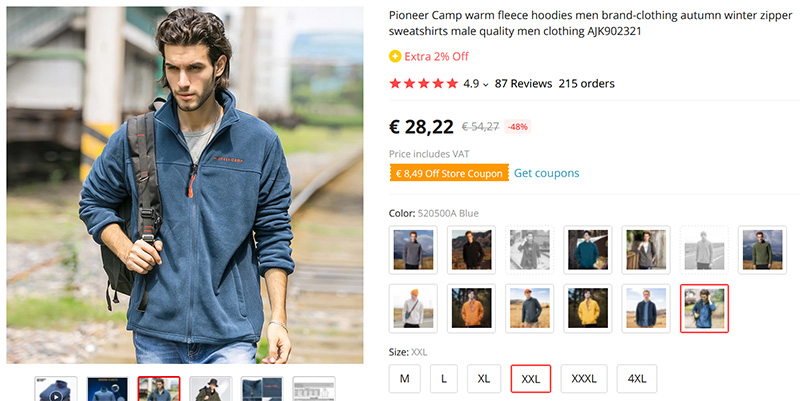The width and height of the screenshot is (800, 401).
Task: Pick the olive green jacket color swatch
Action: [x=763, y=250]
